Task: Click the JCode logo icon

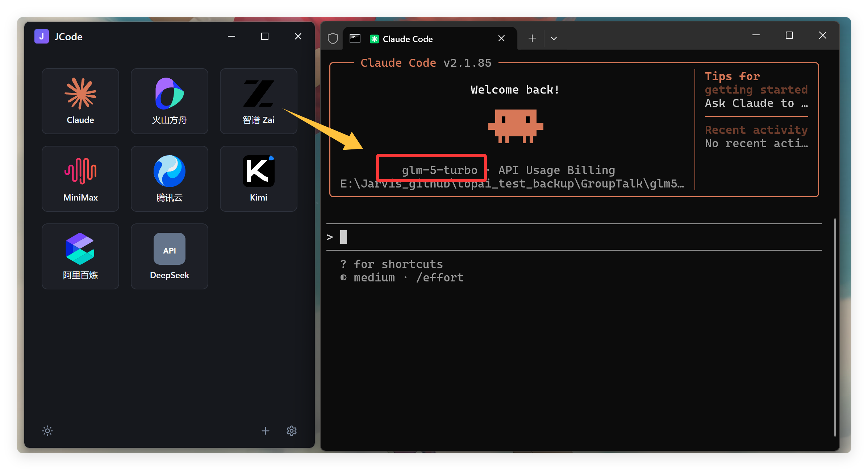Action: pyautogui.click(x=42, y=36)
